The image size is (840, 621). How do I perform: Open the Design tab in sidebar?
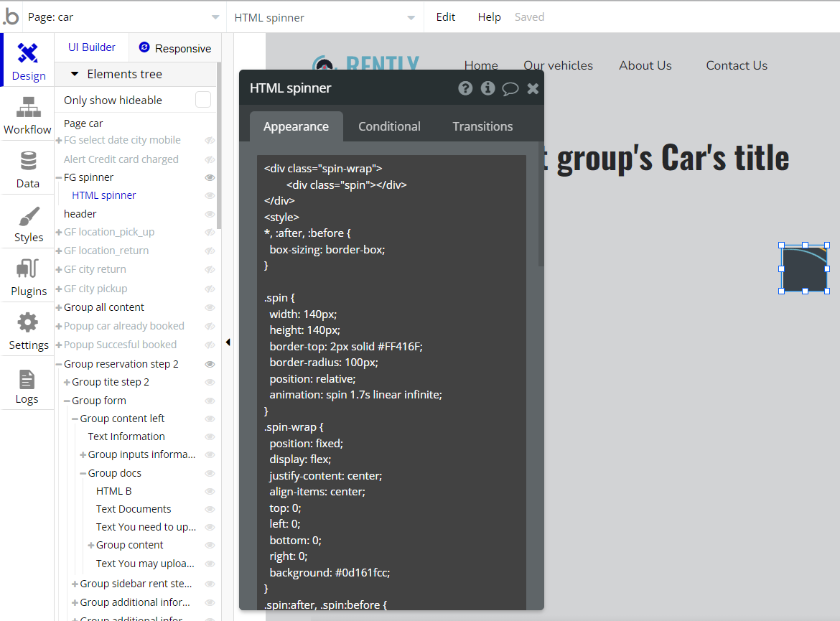tap(28, 61)
